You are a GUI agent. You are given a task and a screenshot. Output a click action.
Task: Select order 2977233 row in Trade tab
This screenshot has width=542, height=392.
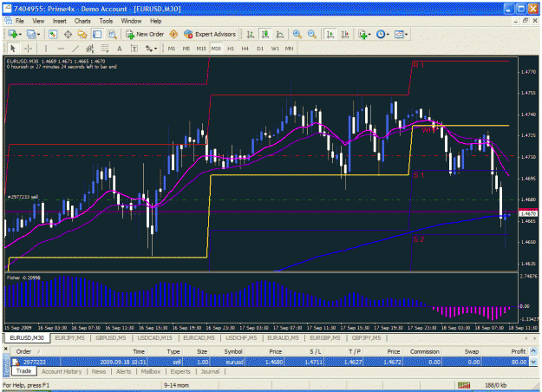(270, 362)
